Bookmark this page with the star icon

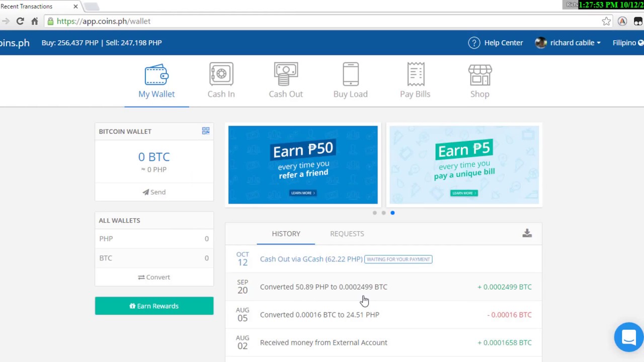point(606,21)
